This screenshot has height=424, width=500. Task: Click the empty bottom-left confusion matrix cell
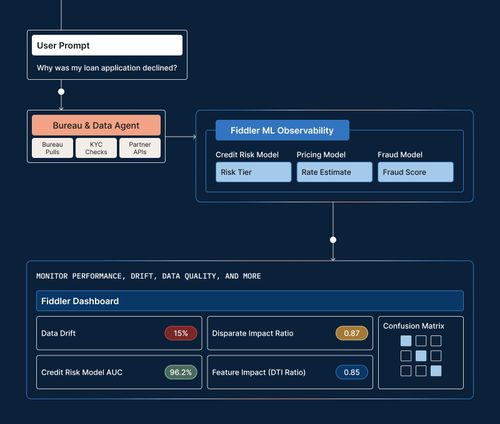point(406,371)
